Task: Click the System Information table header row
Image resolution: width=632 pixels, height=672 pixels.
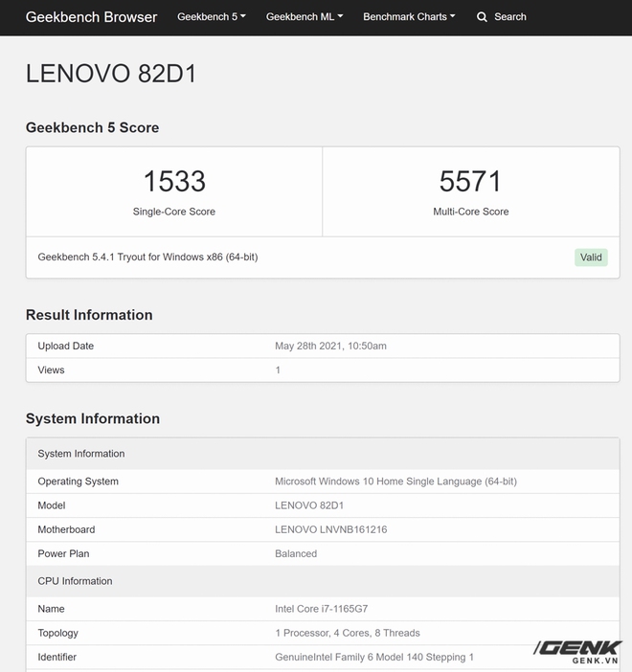Action: click(x=323, y=454)
